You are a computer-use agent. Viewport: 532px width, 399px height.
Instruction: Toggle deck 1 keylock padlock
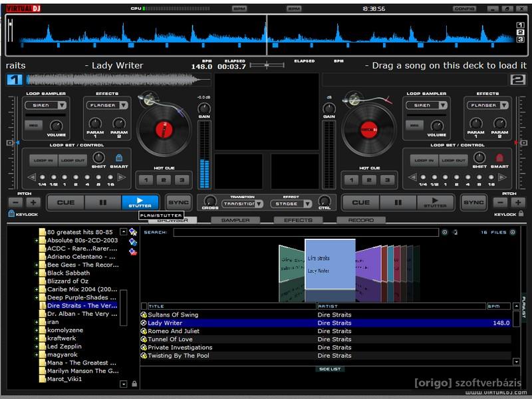tap(11, 213)
